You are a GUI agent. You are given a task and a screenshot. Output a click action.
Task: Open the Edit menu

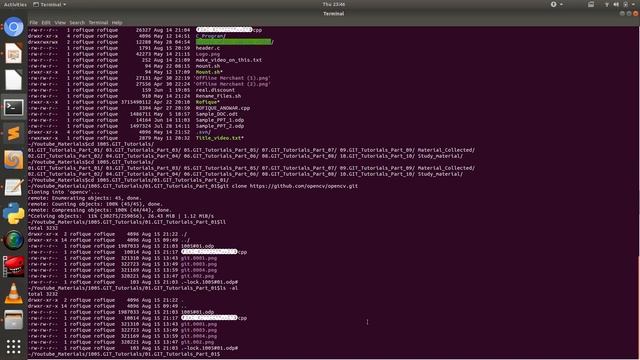coord(46,22)
